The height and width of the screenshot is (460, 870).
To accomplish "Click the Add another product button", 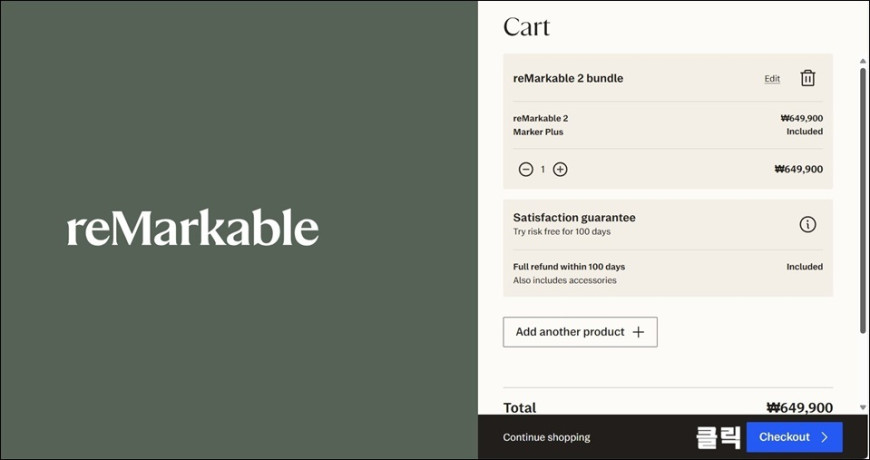I will (x=580, y=332).
